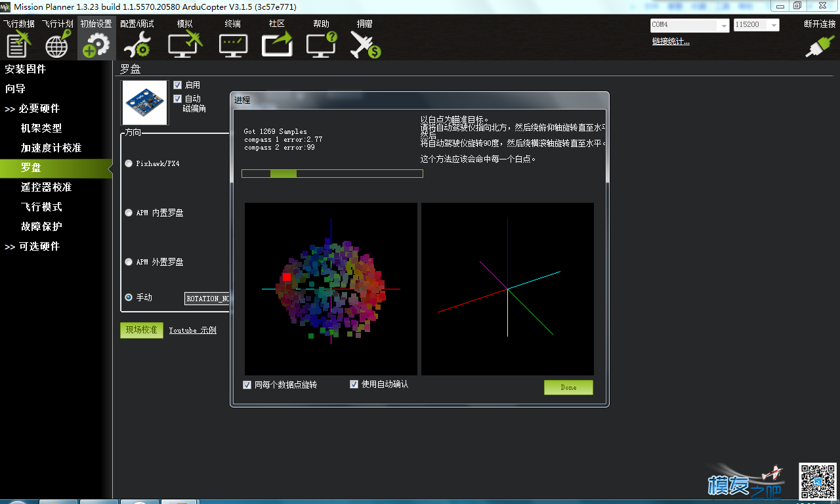This screenshot has height=504, width=840.
Task: Select the APM 内置罗盘 radio button
Action: [x=129, y=213]
